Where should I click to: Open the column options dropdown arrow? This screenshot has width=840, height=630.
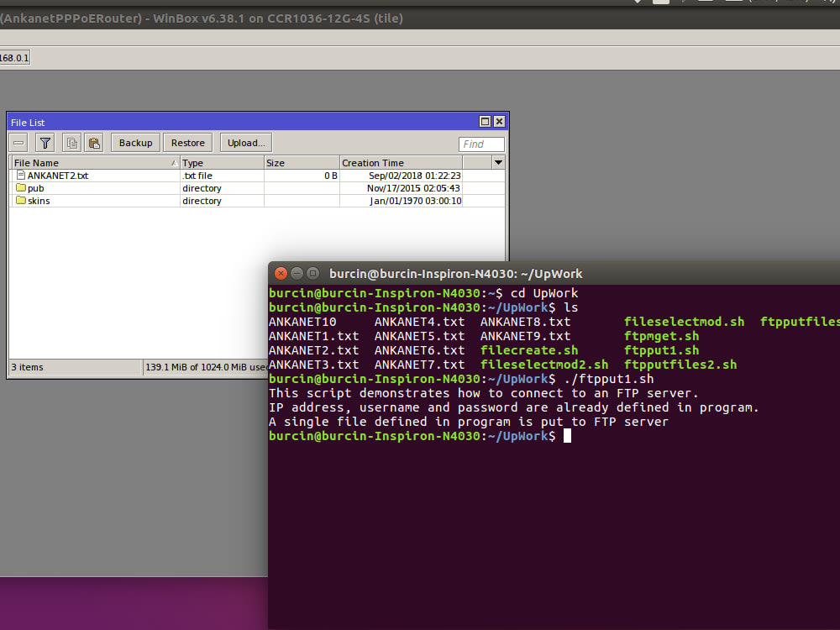(498, 162)
